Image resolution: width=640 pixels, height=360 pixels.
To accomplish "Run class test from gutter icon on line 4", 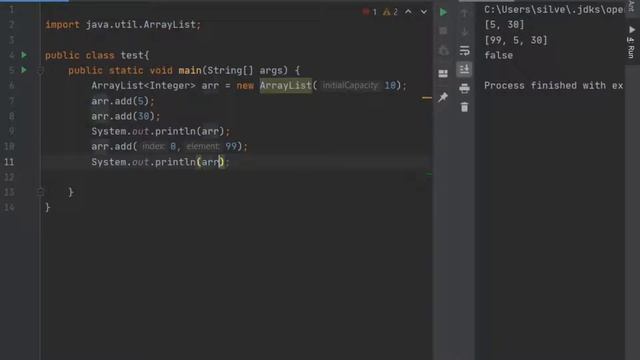I will point(24,55).
